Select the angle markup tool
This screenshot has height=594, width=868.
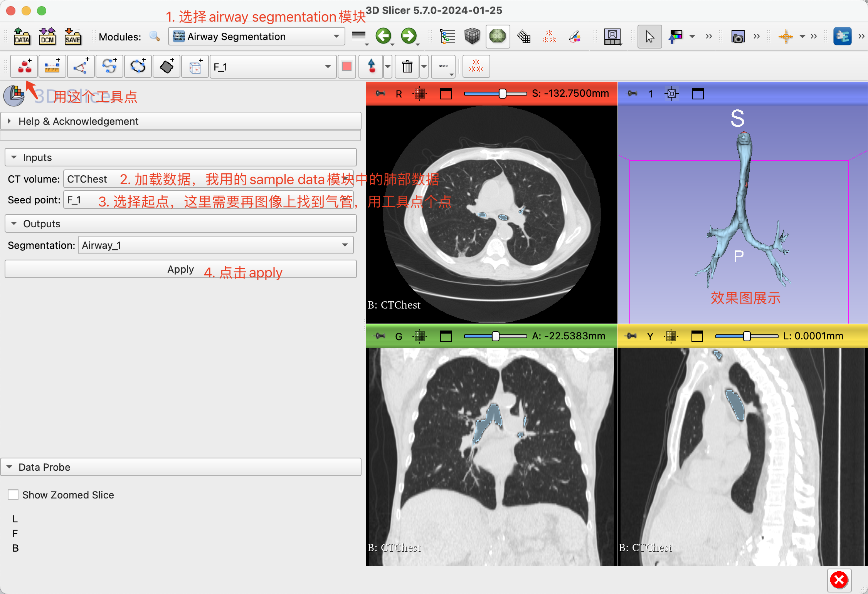(81, 66)
